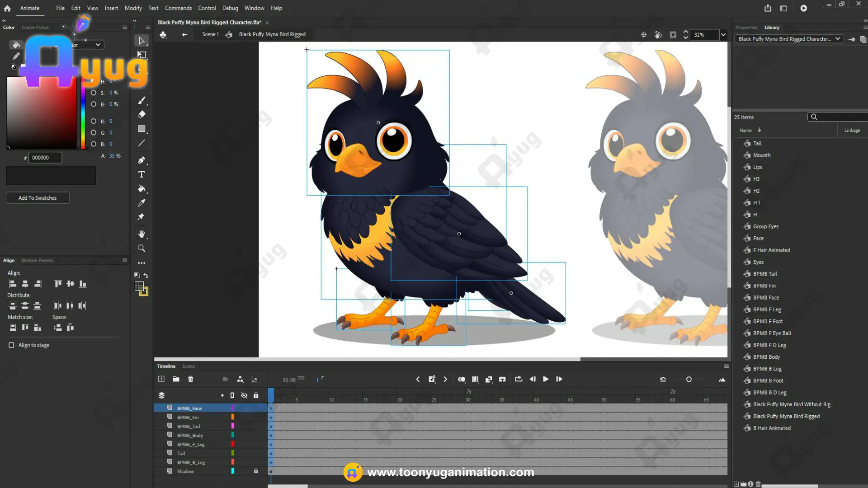868x488 pixels.
Task: Delete layer using the trash icon
Action: (190, 379)
